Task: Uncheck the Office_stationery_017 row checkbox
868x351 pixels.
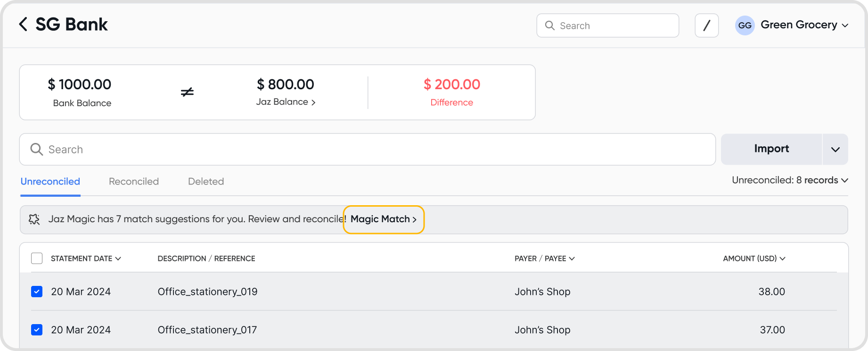Action: [37, 330]
